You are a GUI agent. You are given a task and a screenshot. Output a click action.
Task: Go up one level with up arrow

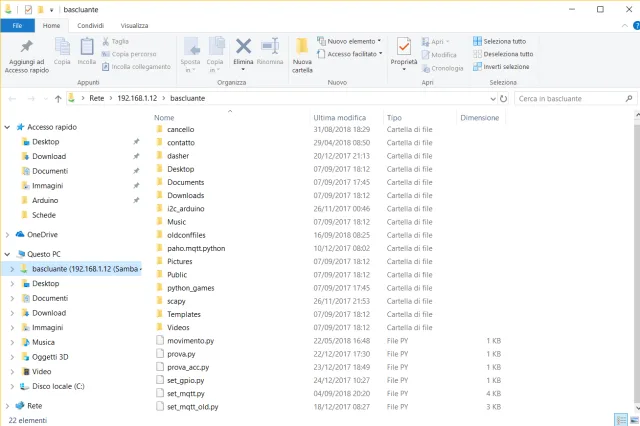tap(58, 99)
